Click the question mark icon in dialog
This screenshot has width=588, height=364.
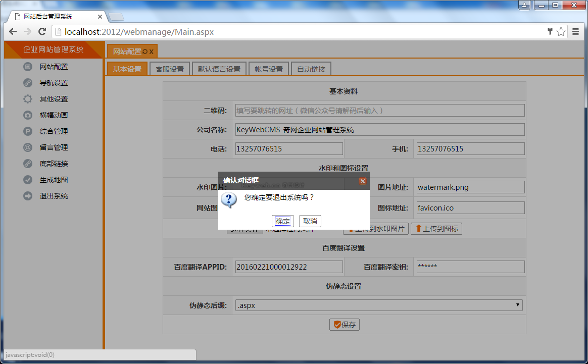pyautogui.click(x=229, y=200)
